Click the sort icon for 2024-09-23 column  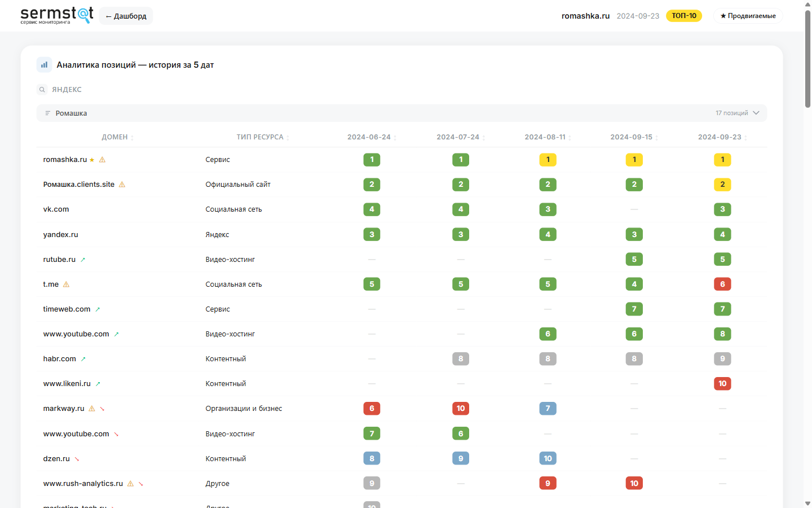tap(745, 138)
